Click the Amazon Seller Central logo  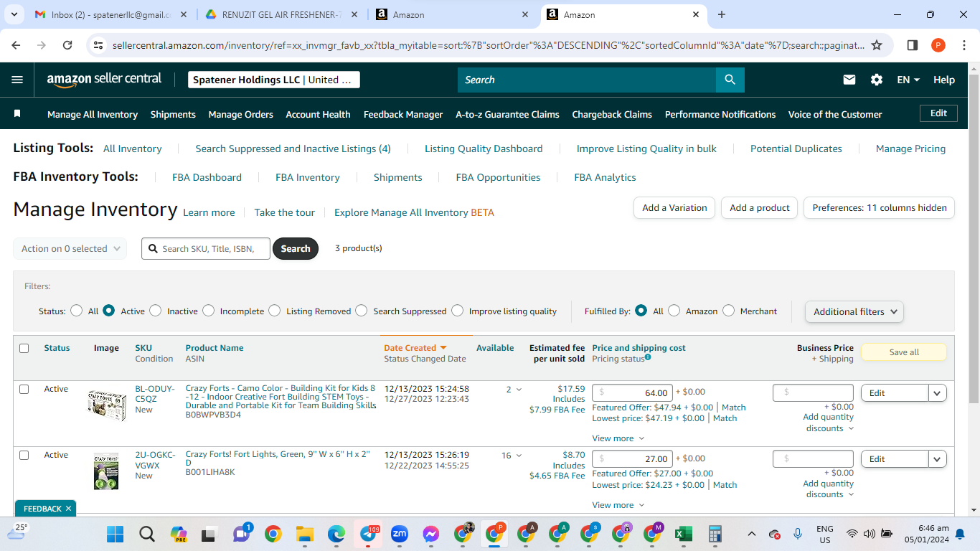pos(104,80)
